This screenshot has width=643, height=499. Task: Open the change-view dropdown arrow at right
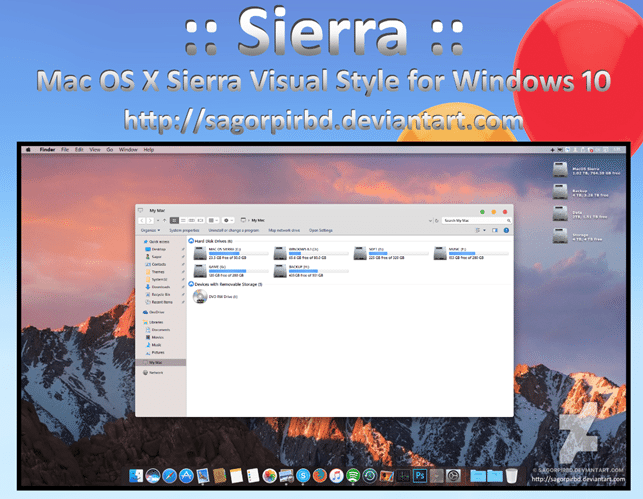[484, 230]
